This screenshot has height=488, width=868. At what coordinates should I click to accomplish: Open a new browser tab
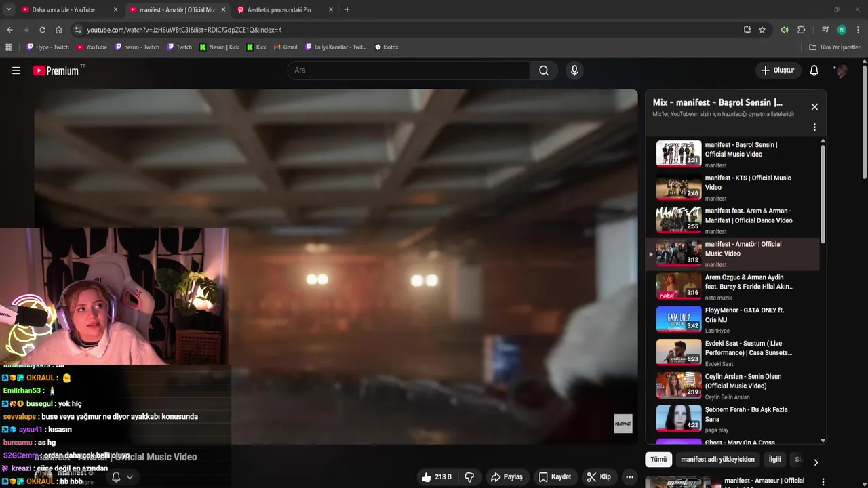pos(347,9)
